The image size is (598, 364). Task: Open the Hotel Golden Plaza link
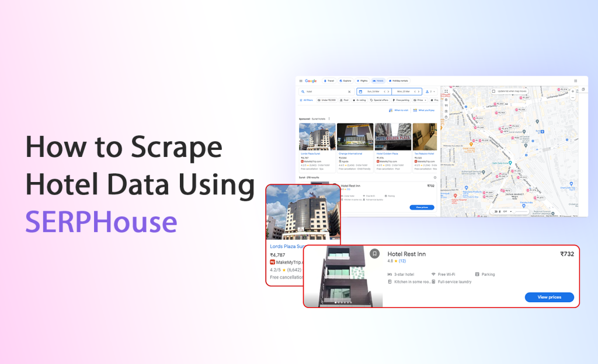click(x=388, y=153)
